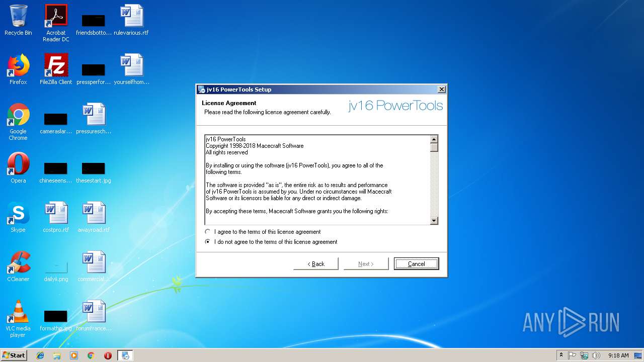This screenshot has width=644, height=362.
Task: Open Internet Explorer in taskbar
Action: (x=40, y=355)
